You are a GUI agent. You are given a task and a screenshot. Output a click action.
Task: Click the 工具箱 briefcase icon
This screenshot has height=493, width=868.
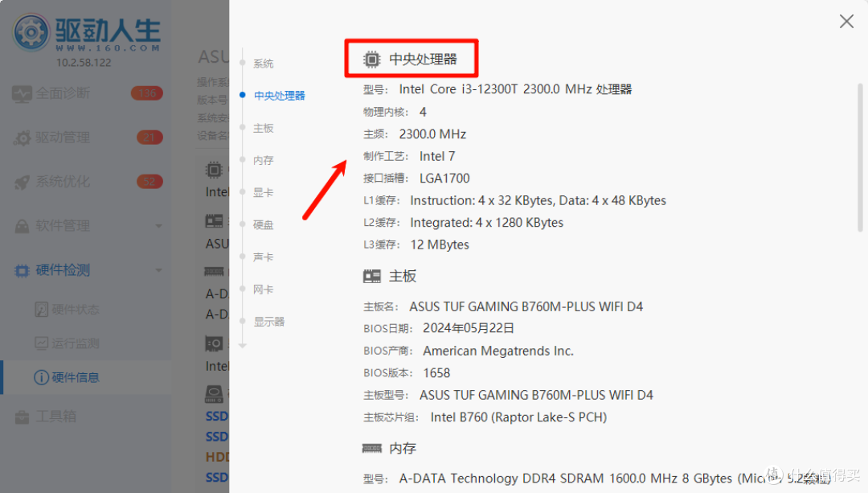point(23,417)
